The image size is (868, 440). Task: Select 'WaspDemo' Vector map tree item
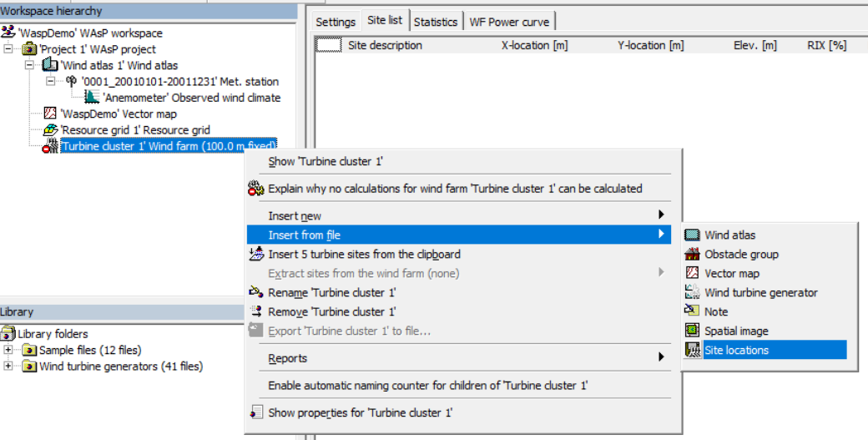point(118,114)
